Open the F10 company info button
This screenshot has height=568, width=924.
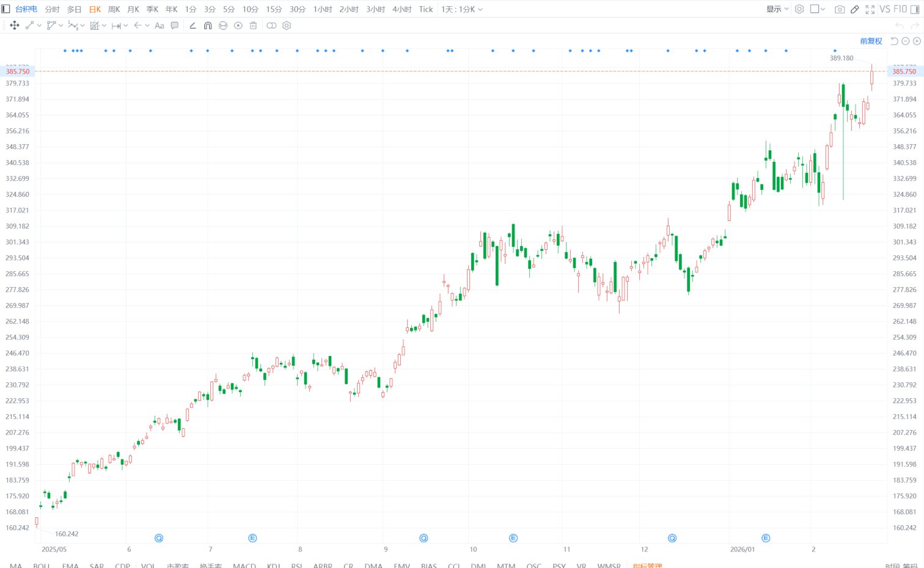pyautogui.click(x=900, y=9)
